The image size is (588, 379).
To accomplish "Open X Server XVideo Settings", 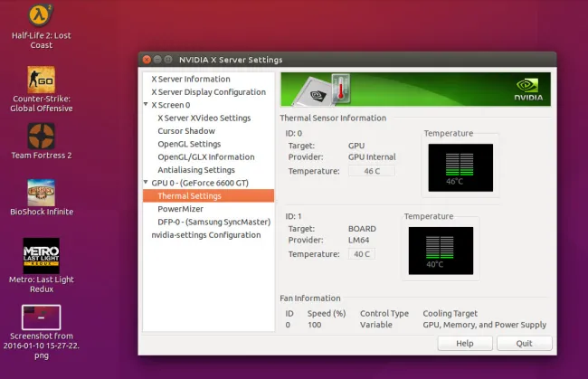I will click(x=204, y=118).
